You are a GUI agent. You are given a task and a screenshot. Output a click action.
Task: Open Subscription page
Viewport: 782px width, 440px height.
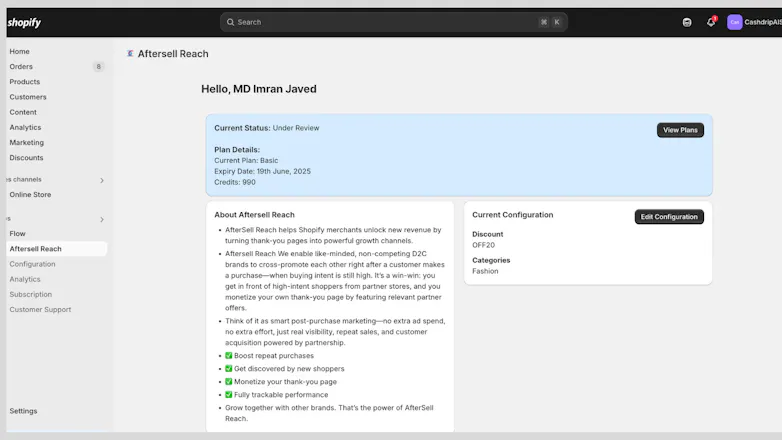click(30, 294)
